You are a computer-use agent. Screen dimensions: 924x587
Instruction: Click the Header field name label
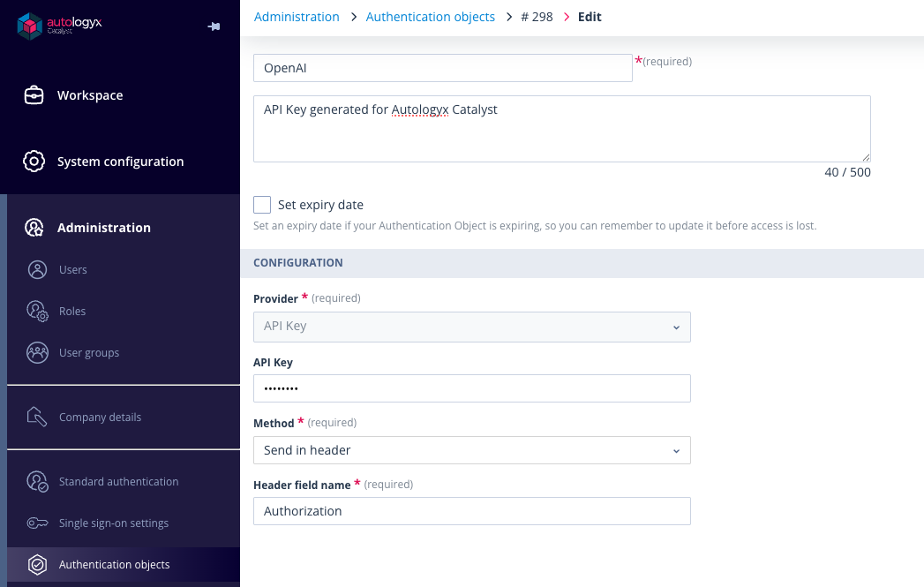coord(302,485)
